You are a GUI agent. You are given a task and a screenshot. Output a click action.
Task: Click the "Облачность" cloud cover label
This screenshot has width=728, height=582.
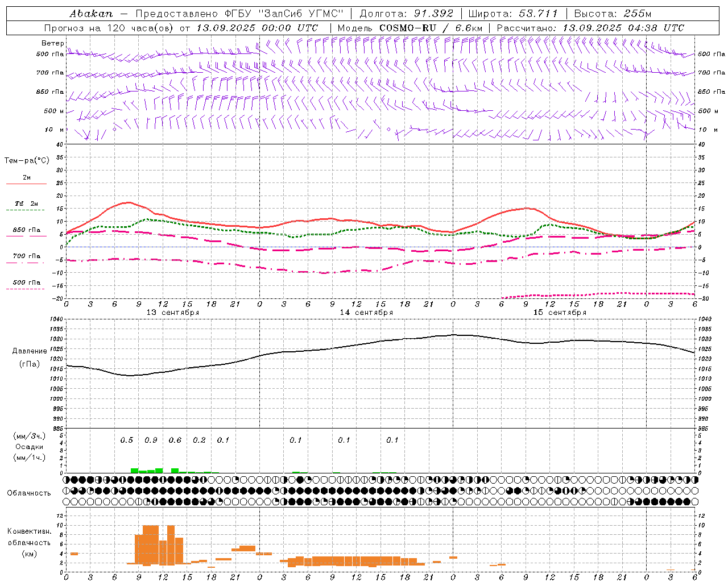click(x=29, y=493)
